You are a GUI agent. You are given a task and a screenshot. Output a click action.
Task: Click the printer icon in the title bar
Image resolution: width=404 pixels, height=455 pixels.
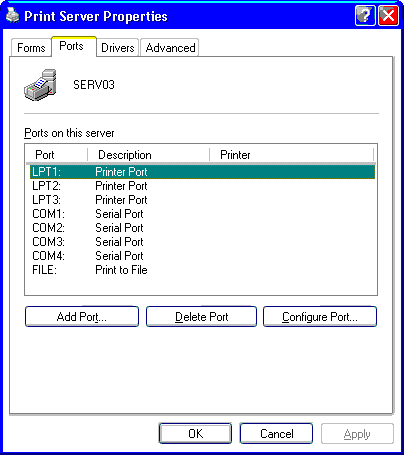coord(13,16)
